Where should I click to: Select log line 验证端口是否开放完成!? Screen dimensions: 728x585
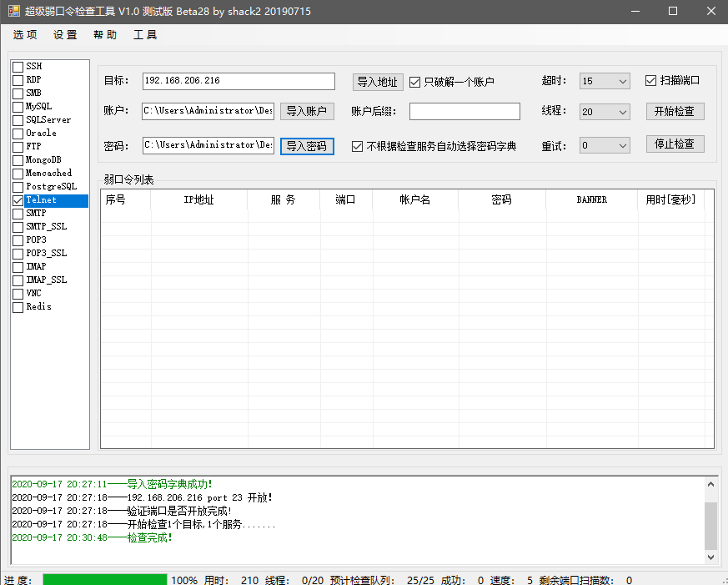point(122,511)
